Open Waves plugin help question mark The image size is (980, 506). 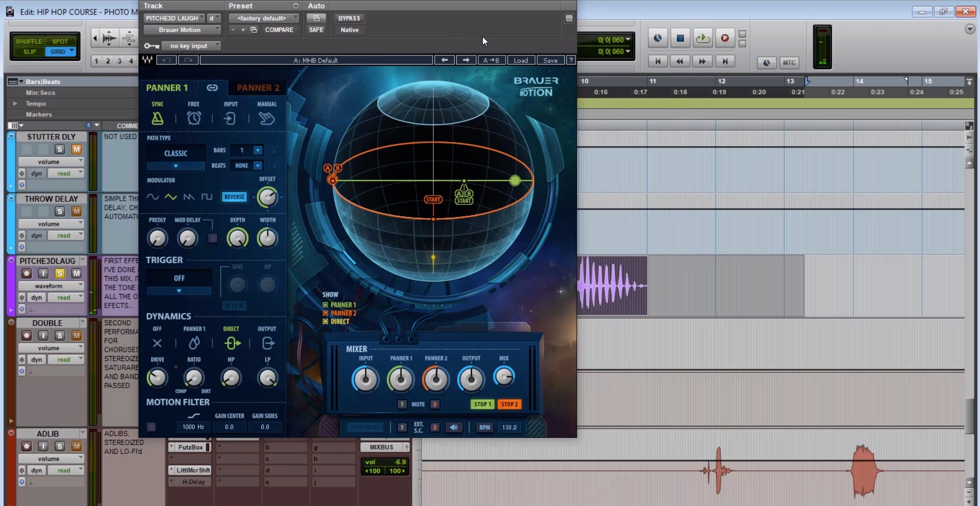click(x=570, y=60)
